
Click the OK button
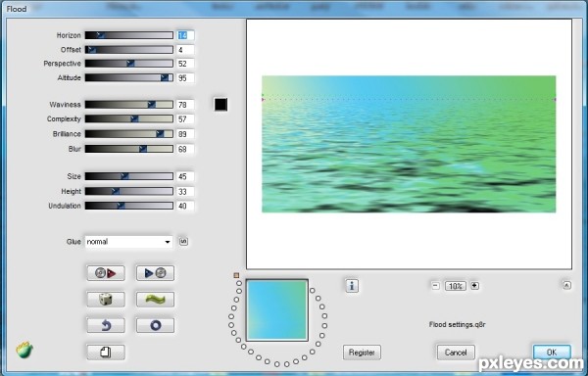pyautogui.click(x=552, y=352)
